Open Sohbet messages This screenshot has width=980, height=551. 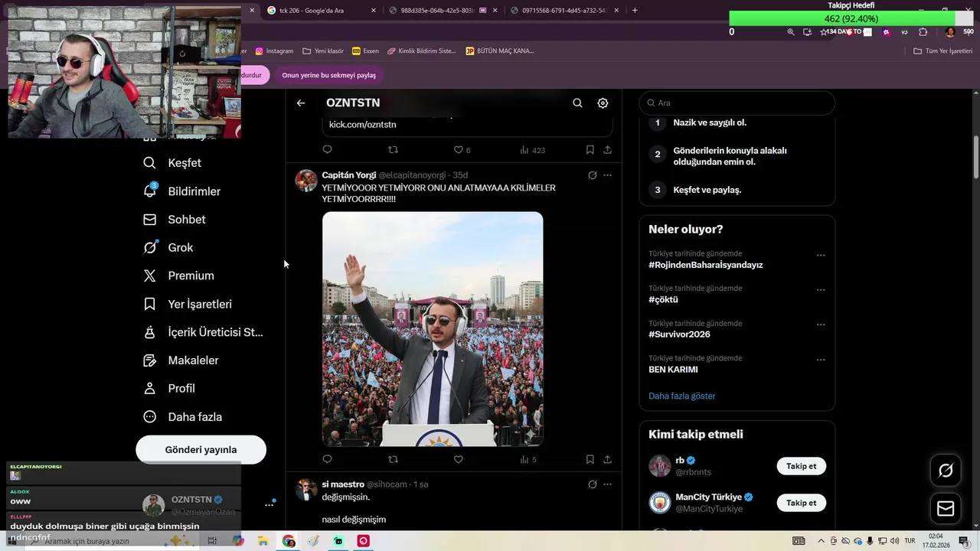(175, 220)
